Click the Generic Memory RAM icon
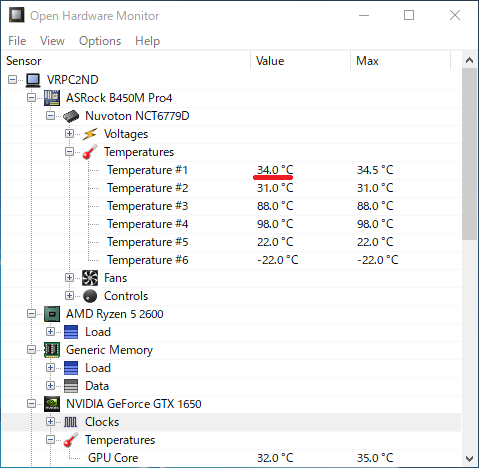Viewport: 479px width, 468px height. click(52, 350)
